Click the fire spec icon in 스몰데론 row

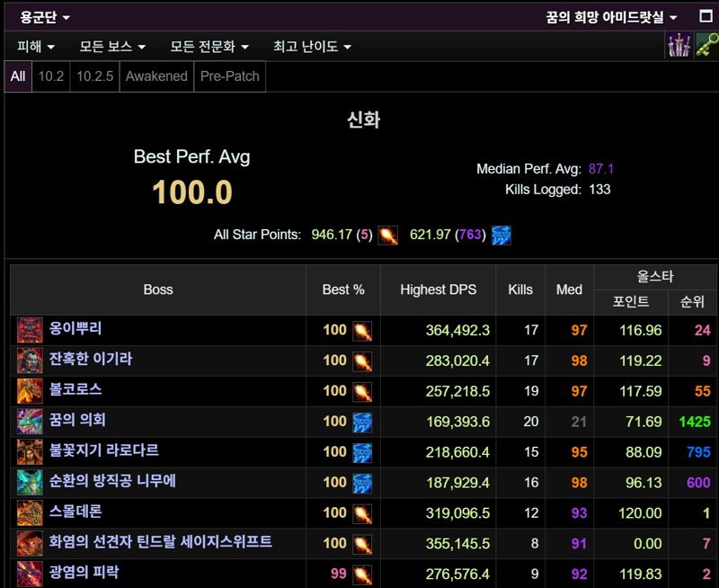tap(362, 514)
